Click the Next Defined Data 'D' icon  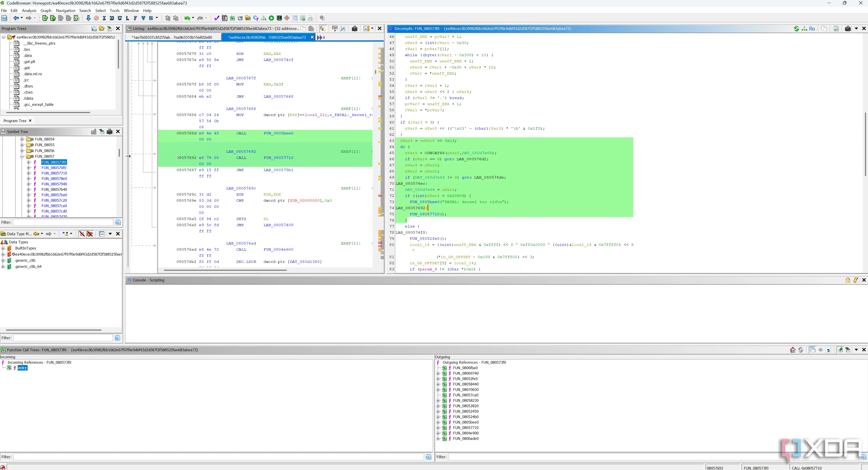(112, 18)
